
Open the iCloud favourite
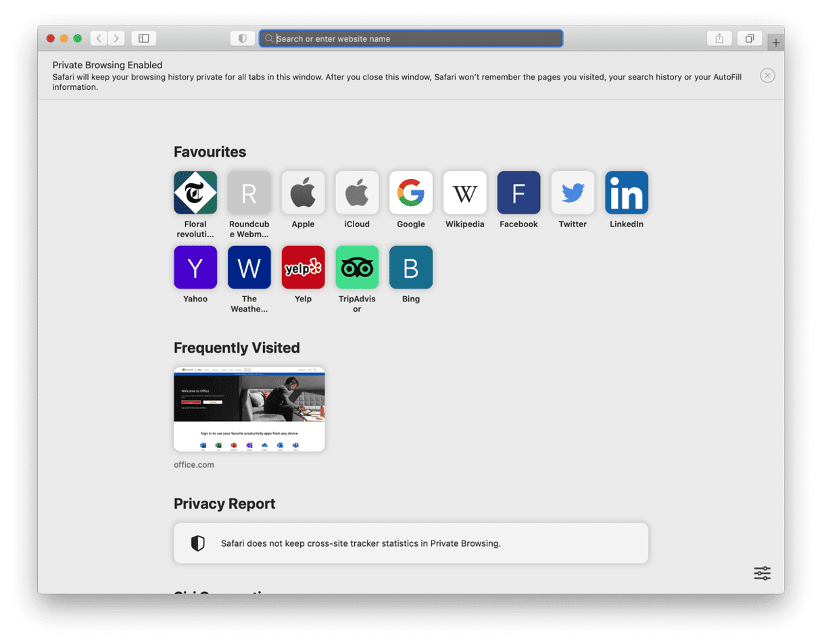[356, 192]
